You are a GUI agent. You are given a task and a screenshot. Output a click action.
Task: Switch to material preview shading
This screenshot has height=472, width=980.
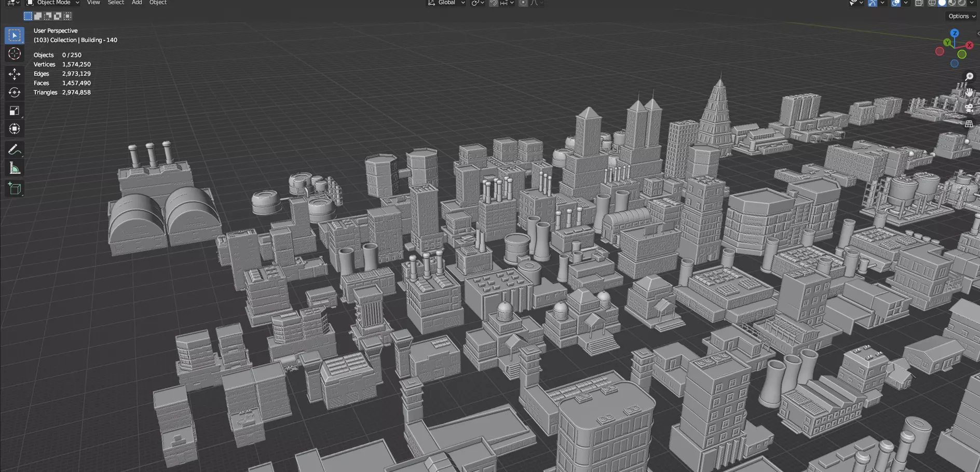(952, 3)
